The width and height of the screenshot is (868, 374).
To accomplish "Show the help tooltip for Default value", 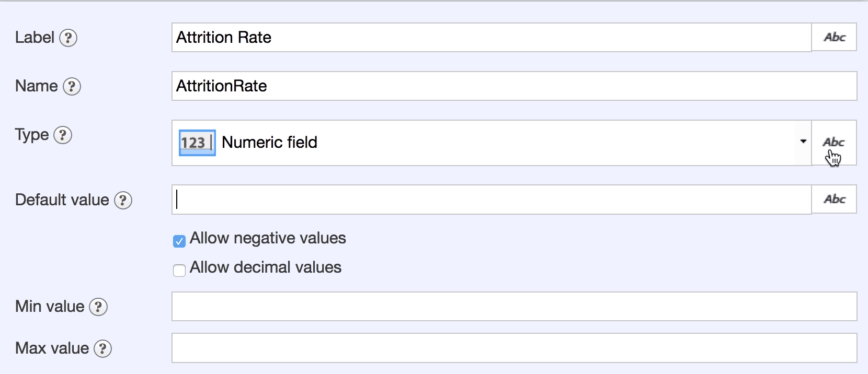I will [x=123, y=201].
